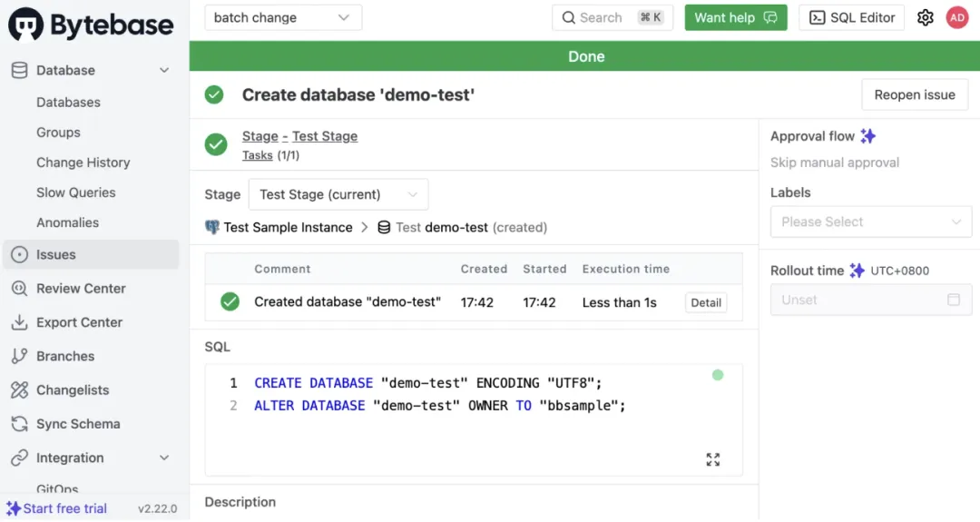This screenshot has height=522, width=980.
Task: Click the Search input field
Action: (x=612, y=17)
